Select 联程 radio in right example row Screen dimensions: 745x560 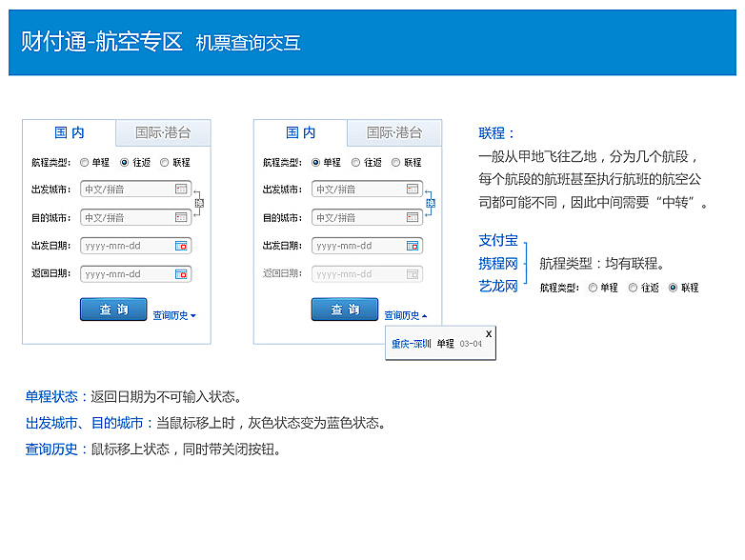pos(673,288)
